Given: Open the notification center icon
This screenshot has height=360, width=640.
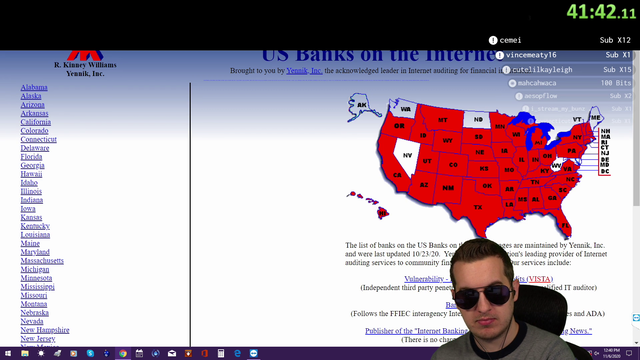Looking at the screenshot, I should [x=629, y=353].
